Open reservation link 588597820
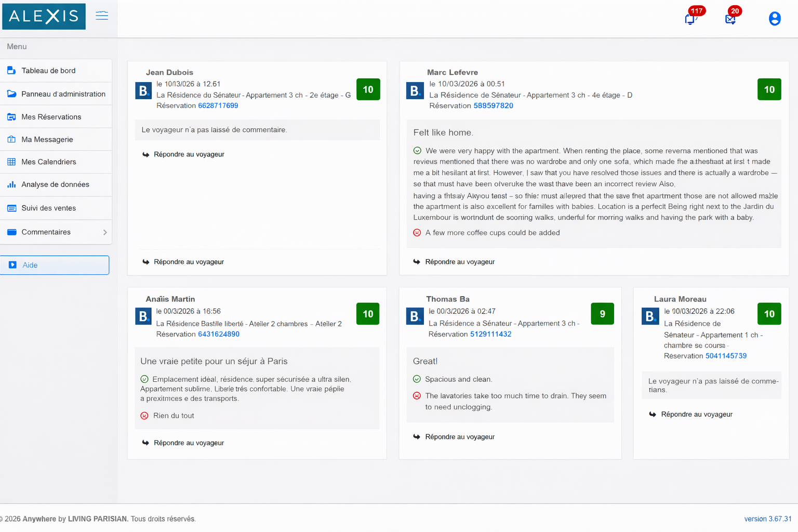Viewport: 798px width, 532px height. (493, 105)
